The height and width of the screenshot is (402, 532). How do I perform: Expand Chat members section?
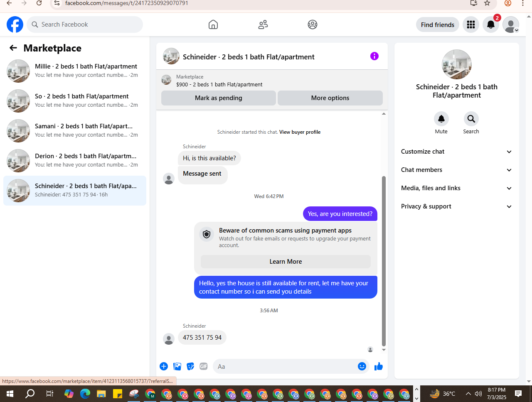coord(457,170)
